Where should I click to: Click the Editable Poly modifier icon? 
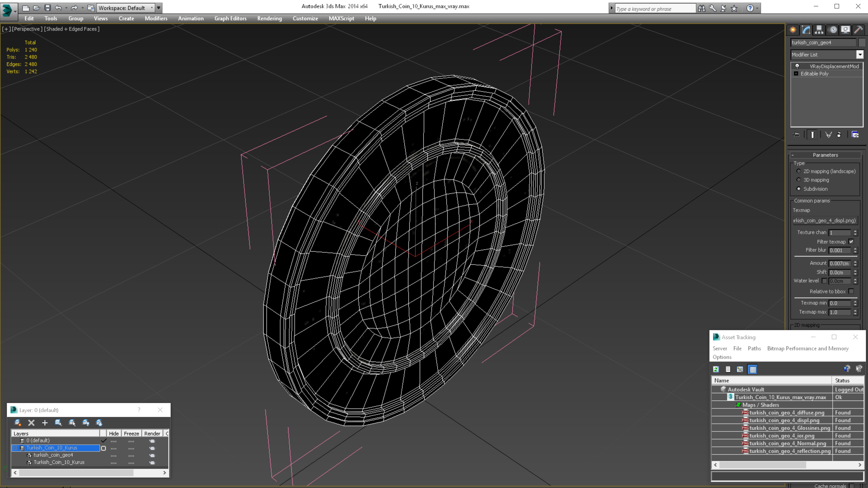pos(797,73)
